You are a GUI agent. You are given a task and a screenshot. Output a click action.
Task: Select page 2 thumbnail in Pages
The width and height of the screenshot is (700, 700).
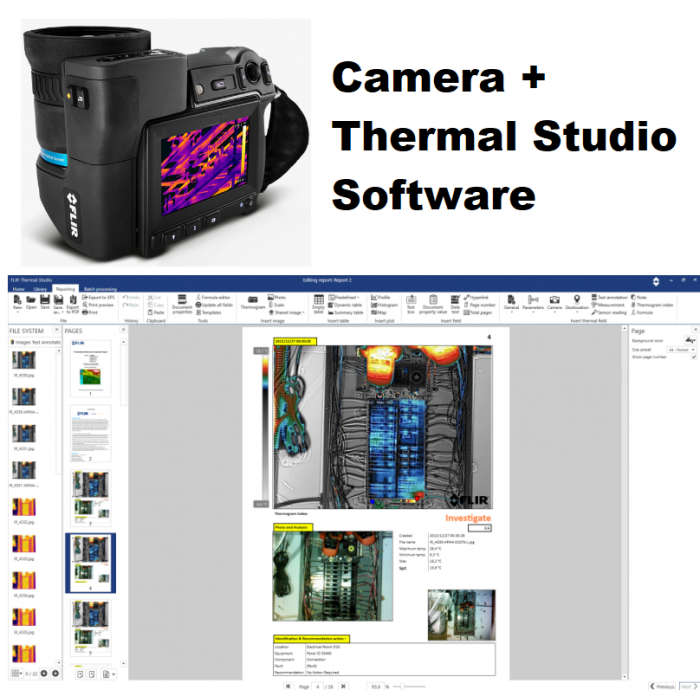pos(91,433)
